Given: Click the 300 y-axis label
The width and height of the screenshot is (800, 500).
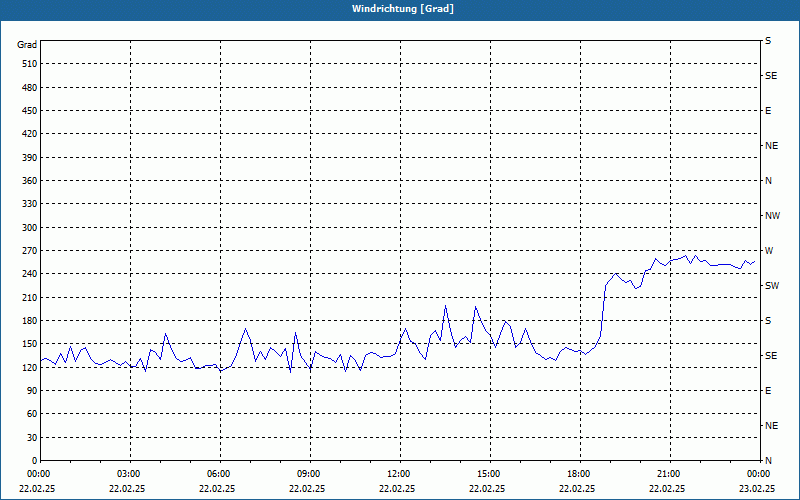Looking at the screenshot, I should 30,228.
